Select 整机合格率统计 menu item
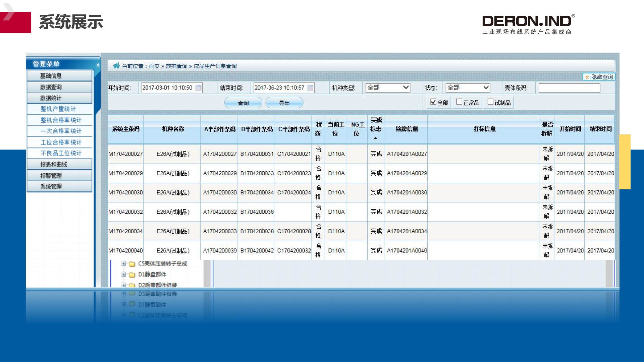This screenshot has width=644, height=362. pos(61,120)
